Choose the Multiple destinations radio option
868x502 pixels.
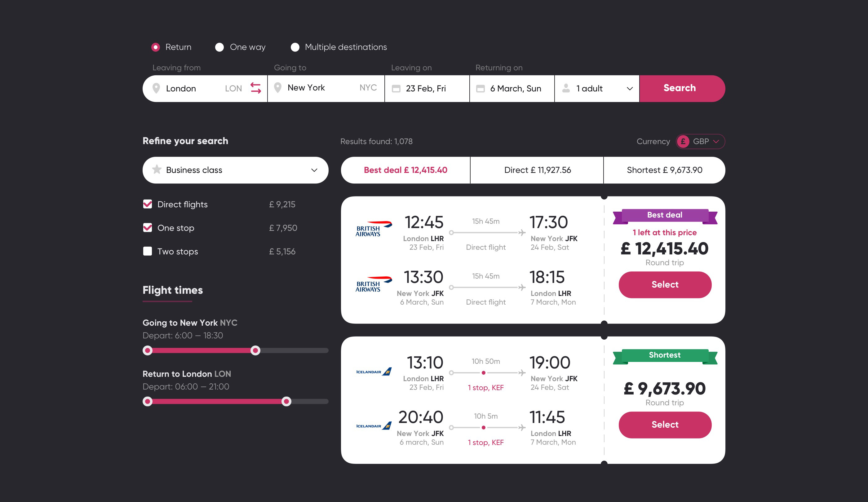(x=295, y=47)
